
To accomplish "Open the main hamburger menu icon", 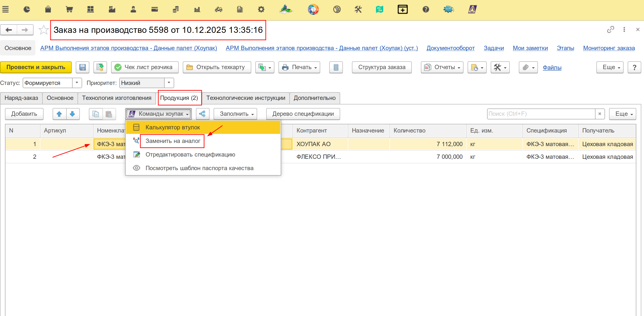I will [5, 10].
